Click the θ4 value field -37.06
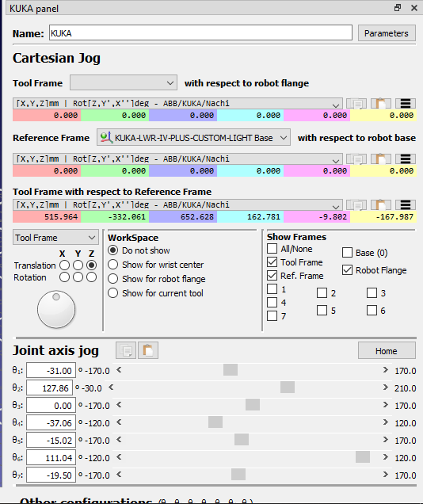Screen dimensions: 423x504 (51, 422)
